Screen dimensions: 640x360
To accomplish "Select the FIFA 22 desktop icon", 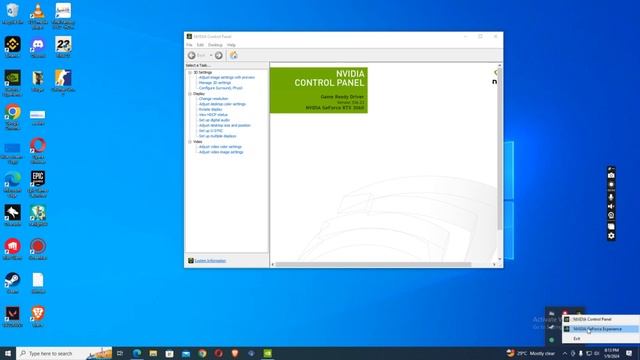I will (x=63, y=47).
